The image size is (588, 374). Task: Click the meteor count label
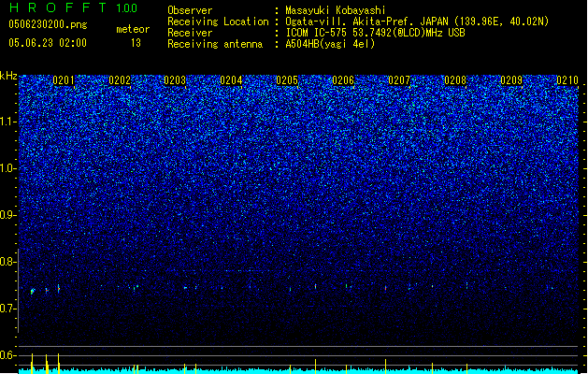tap(133, 29)
